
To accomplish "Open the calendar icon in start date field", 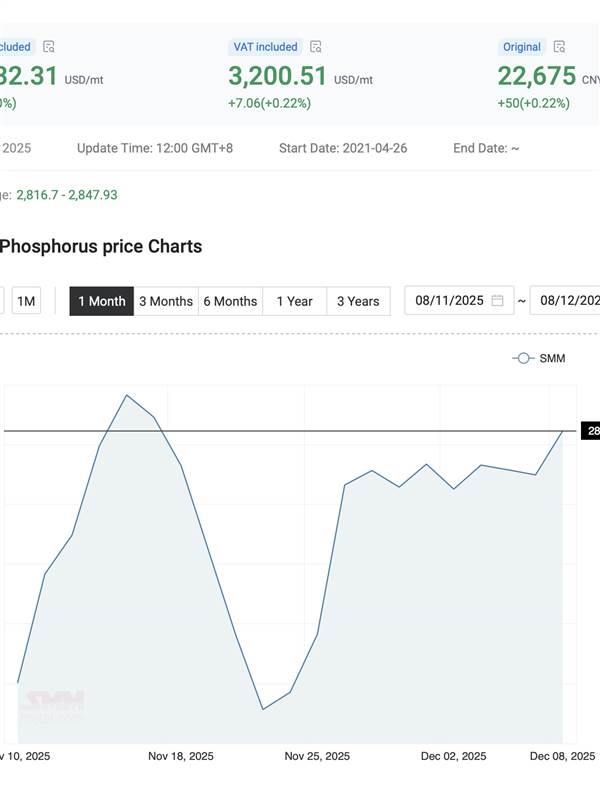I will click(497, 301).
